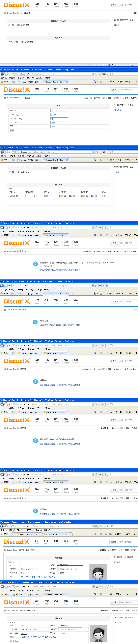Open 插件 Plugin nav in 助狱失败 window

(x=76, y=301)
